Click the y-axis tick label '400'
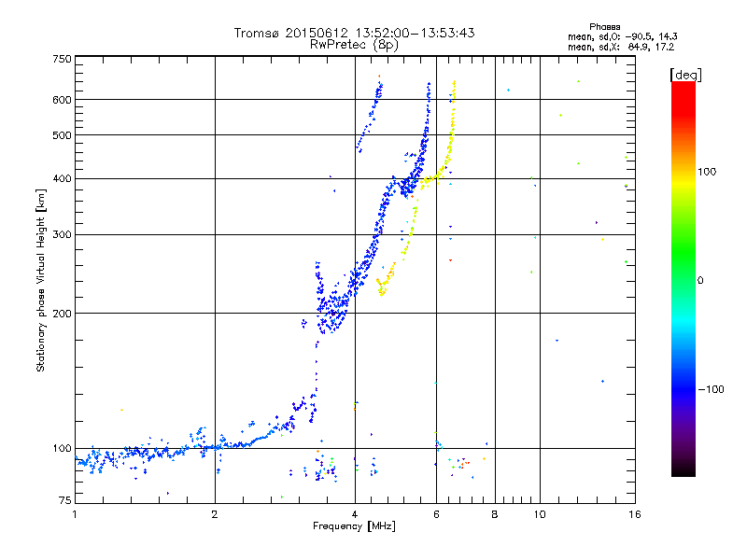Viewport: 747px width, 560px height. [62, 178]
